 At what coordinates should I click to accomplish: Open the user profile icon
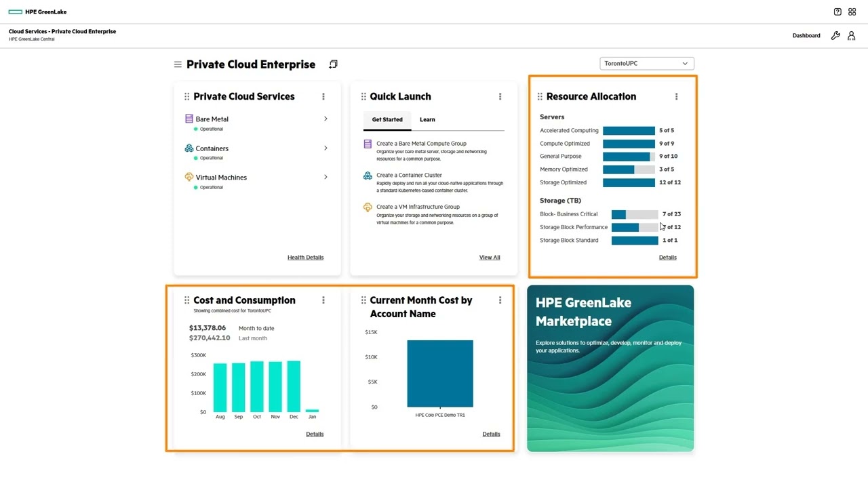pos(852,36)
